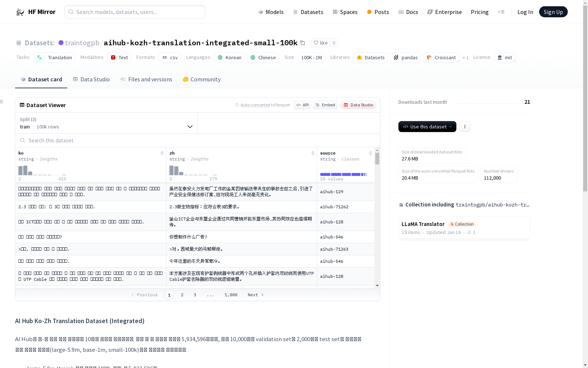The image size is (588, 368).
Task: Click the main search models field
Action: (135, 12)
